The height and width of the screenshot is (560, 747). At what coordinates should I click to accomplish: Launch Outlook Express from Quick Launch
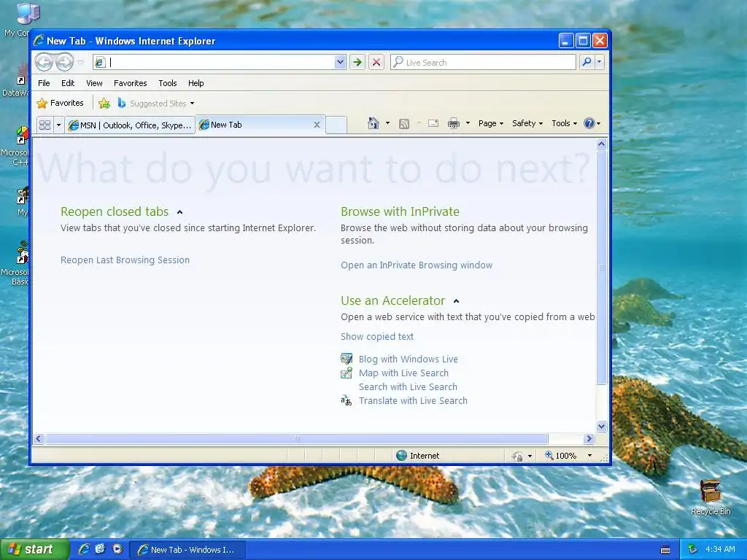(x=100, y=549)
